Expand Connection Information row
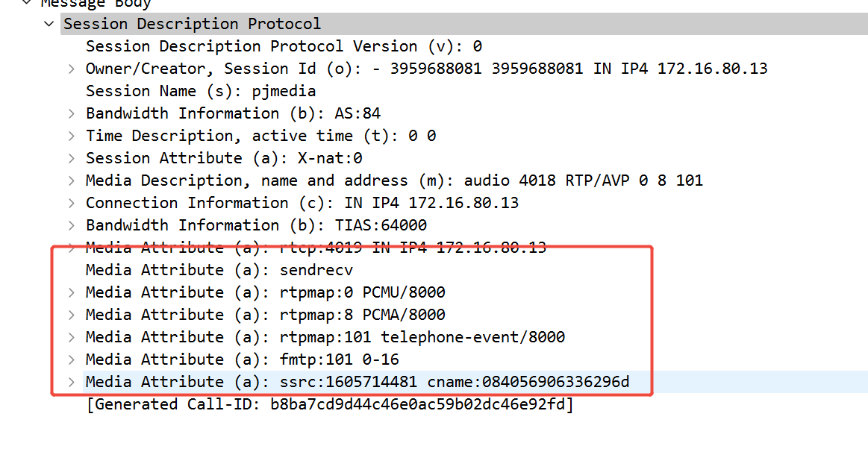This screenshot has height=449, width=868. pos(72,203)
